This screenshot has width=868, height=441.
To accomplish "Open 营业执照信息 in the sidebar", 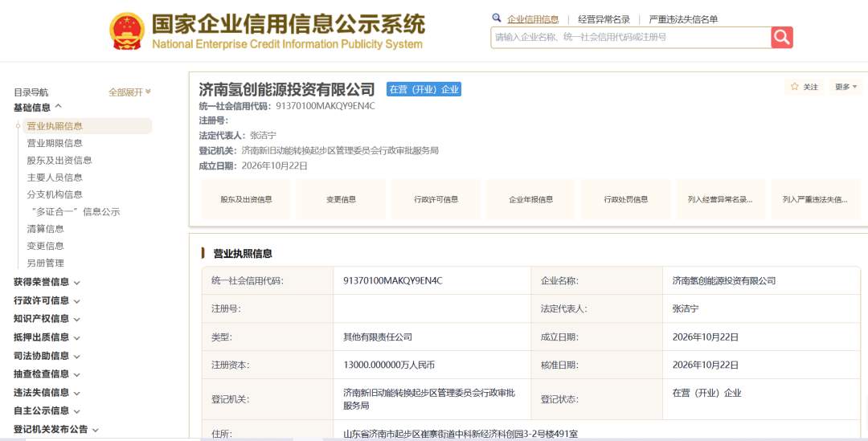I will click(x=55, y=126).
